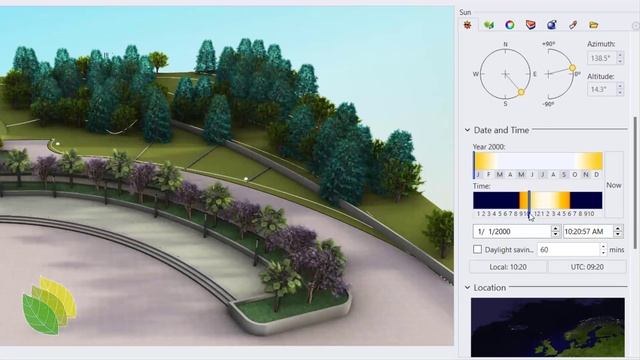
Task: Open the Sun tab icon
Action: (x=467, y=25)
